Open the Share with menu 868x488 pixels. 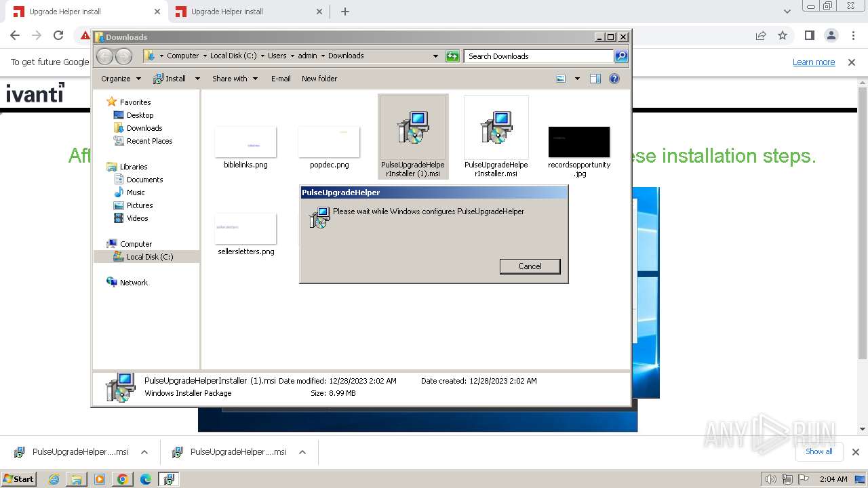pos(235,79)
